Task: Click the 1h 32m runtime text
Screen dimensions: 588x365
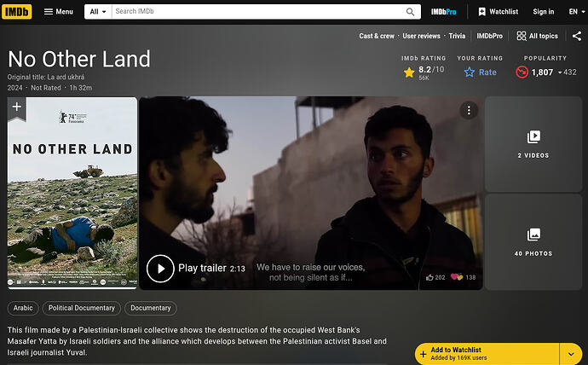Action: [81, 88]
